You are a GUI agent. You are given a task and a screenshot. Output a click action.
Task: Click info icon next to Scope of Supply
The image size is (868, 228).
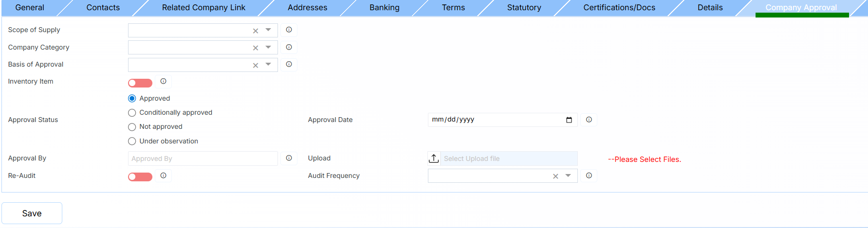pos(289,30)
